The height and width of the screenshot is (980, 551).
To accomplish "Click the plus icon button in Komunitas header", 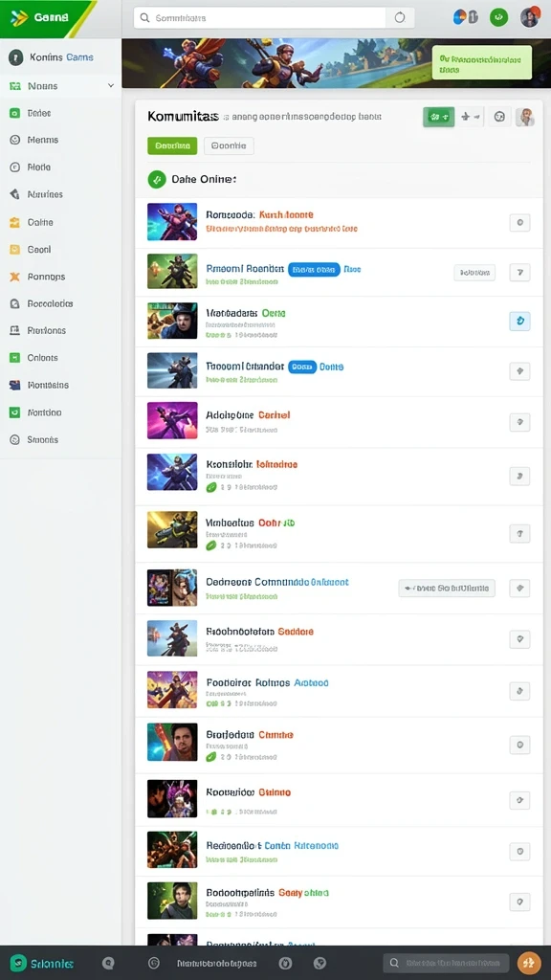I will point(471,116).
